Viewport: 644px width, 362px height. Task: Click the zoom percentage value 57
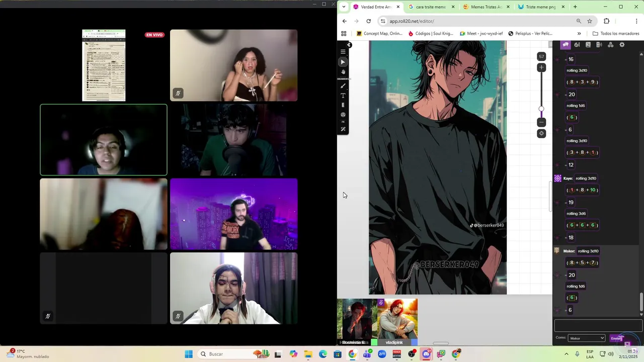[x=541, y=56]
